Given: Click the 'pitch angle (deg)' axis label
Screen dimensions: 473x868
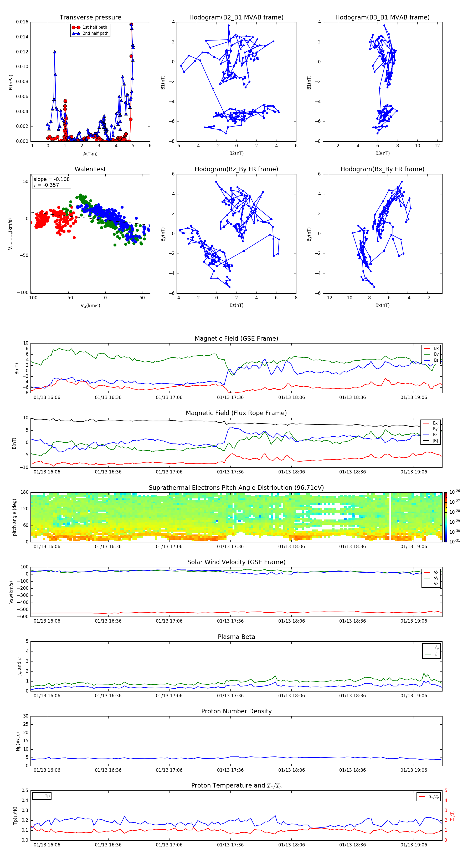Looking at the screenshot, I should tap(14, 518).
